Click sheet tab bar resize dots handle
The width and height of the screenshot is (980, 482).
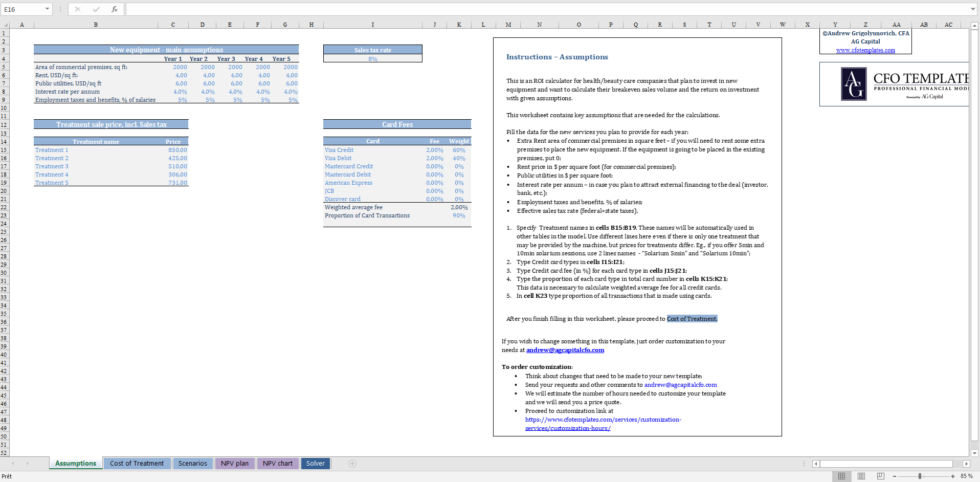(x=804, y=464)
